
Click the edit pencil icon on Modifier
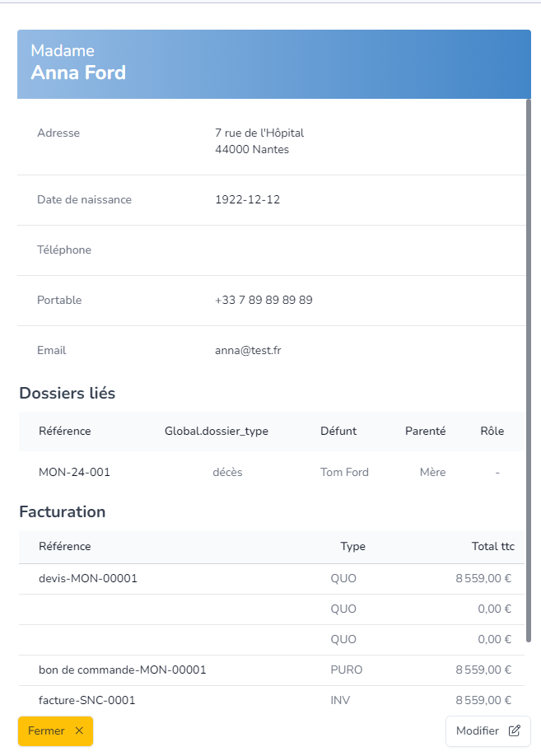(x=515, y=731)
